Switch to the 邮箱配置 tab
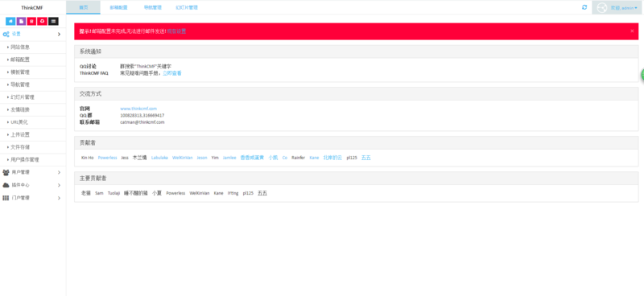 (118, 7)
